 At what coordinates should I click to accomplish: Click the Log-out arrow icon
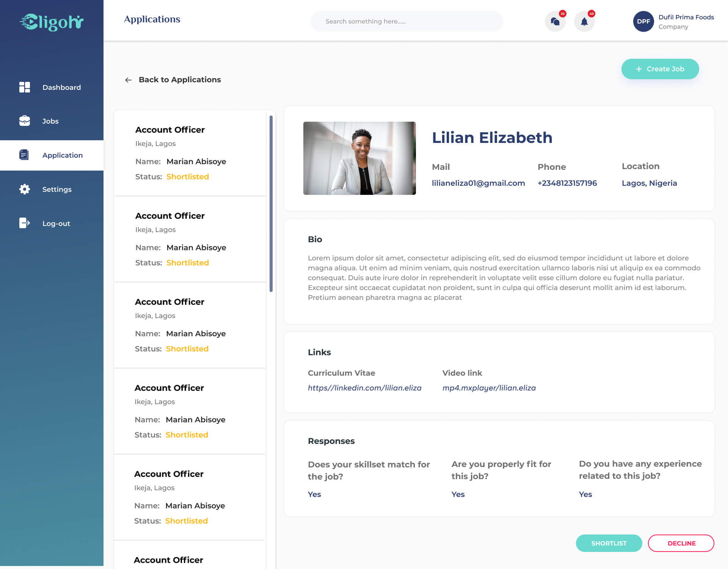[x=25, y=223]
